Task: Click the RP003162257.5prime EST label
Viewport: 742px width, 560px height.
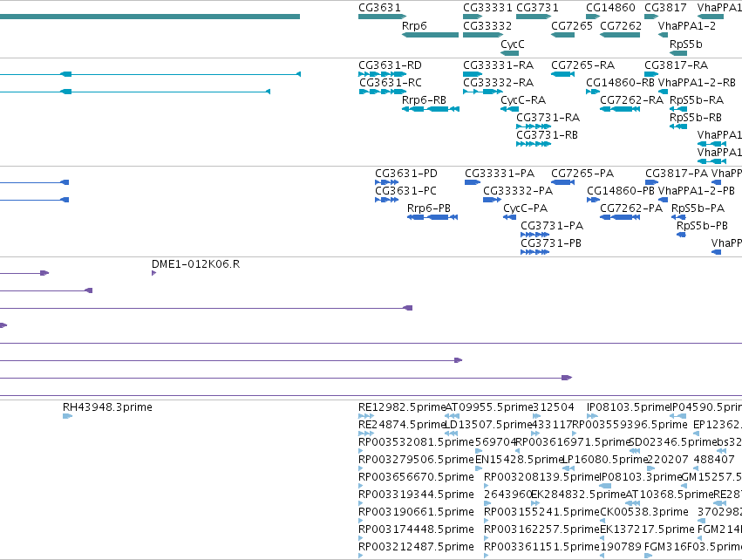Action: [x=541, y=529]
